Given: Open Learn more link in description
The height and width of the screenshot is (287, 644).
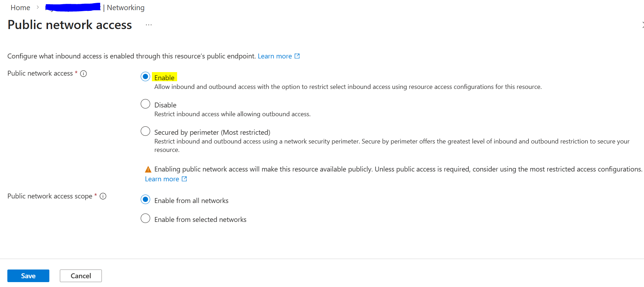Looking at the screenshot, I should tap(275, 56).
